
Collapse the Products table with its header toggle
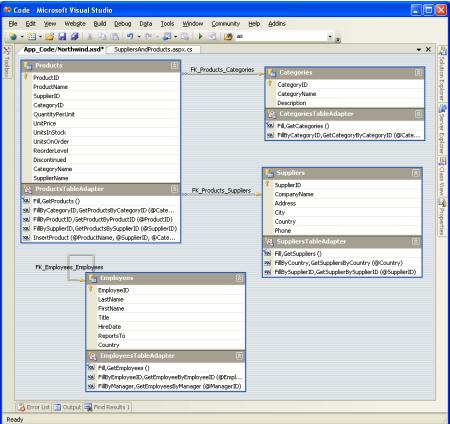174,66
